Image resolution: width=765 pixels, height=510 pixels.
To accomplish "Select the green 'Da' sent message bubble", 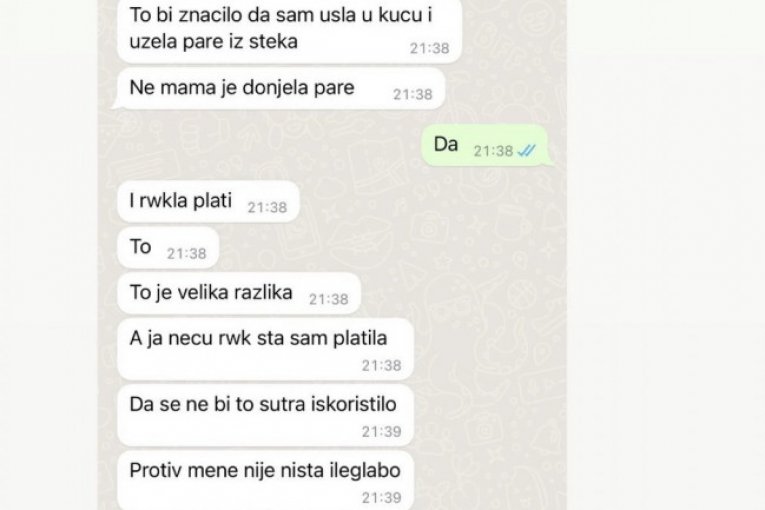I will (x=485, y=145).
